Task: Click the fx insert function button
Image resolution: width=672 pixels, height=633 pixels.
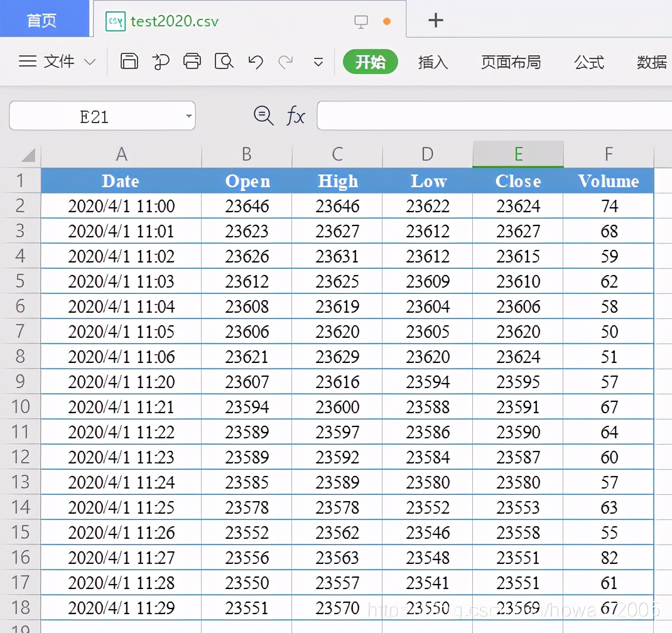Action: (295, 116)
